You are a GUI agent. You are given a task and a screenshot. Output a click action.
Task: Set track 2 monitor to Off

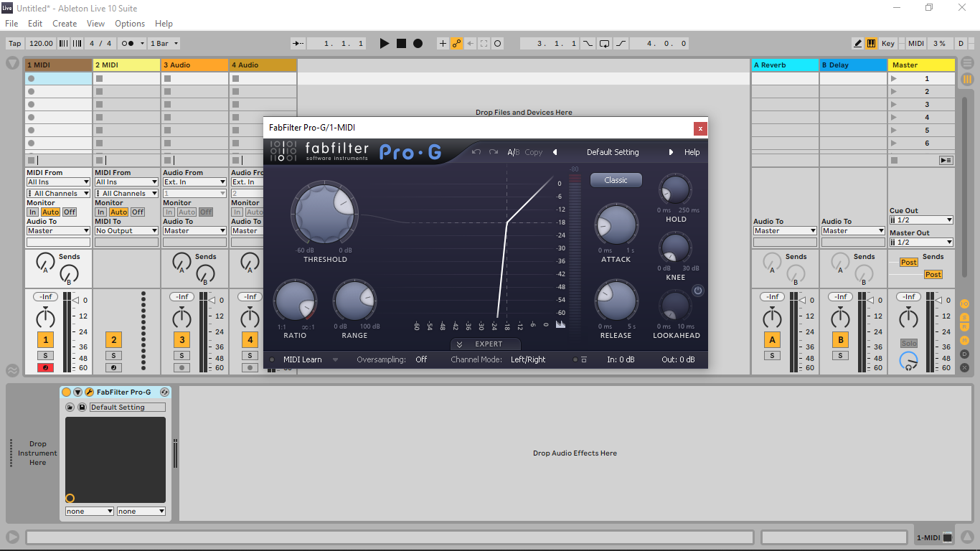tap(138, 212)
